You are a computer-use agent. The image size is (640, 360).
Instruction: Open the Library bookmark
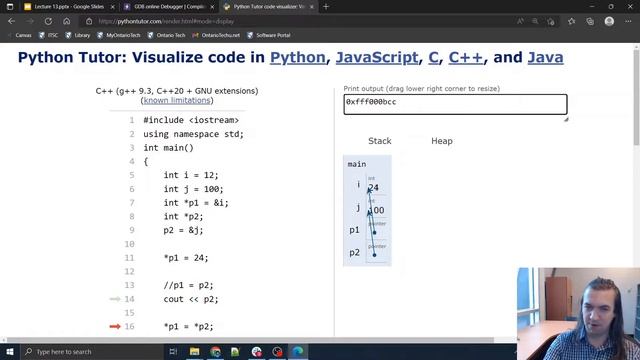tap(78, 36)
